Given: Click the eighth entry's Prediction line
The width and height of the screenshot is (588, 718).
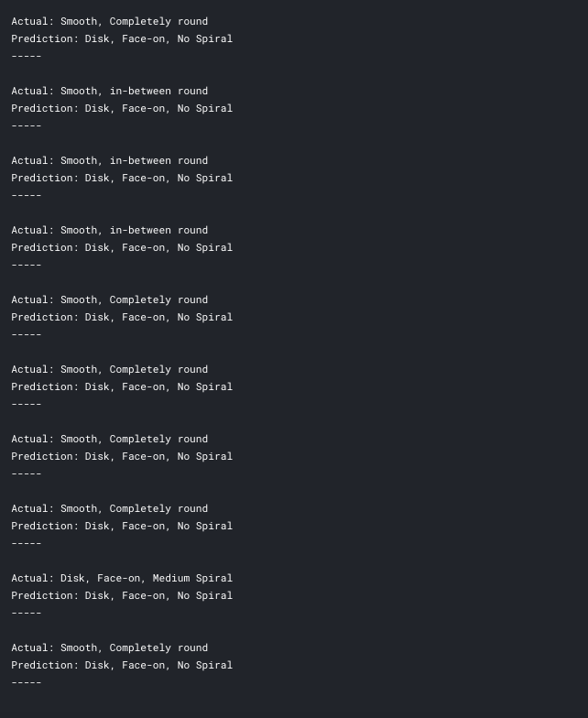Looking at the screenshot, I should coord(122,526).
